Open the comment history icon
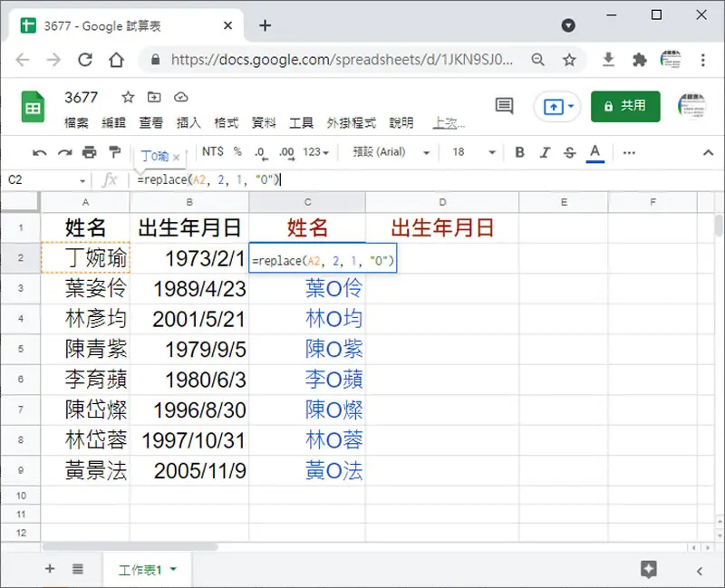Viewport: 725px width, 588px height. pos(504,106)
